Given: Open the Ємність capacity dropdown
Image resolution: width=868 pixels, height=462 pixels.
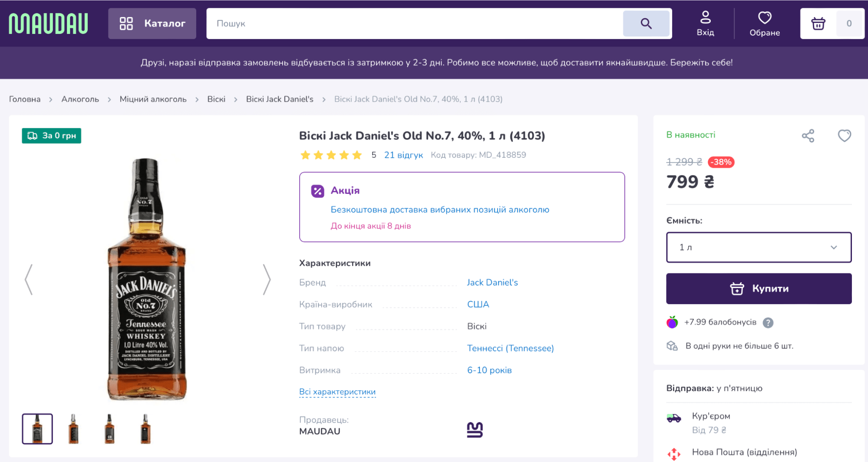Looking at the screenshot, I should point(758,247).
